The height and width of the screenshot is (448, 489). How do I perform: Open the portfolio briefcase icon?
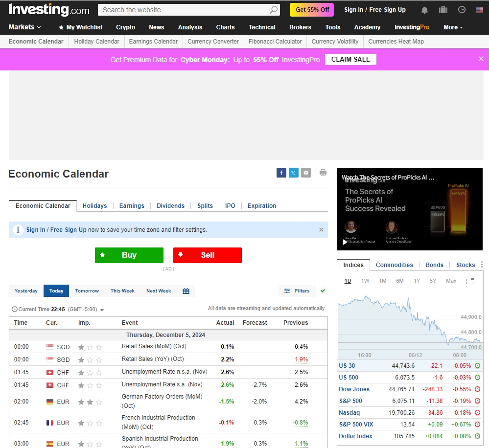(x=443, y=10)
